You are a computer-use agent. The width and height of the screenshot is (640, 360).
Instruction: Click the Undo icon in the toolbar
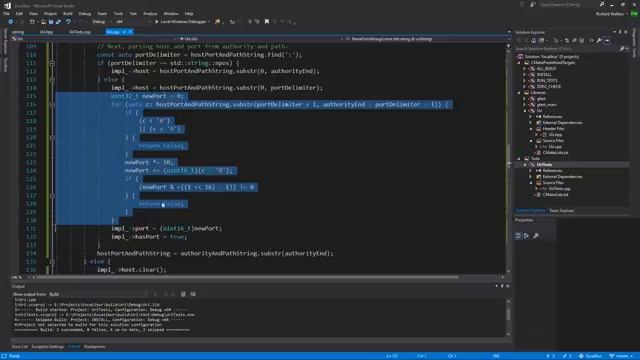point(68,22)
